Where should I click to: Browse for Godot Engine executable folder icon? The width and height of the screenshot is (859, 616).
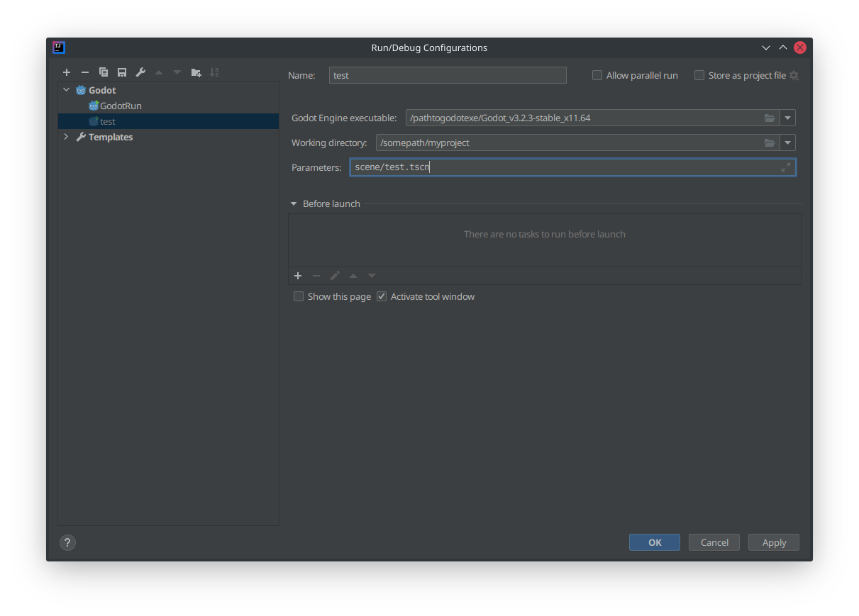(x=770, y=118)
